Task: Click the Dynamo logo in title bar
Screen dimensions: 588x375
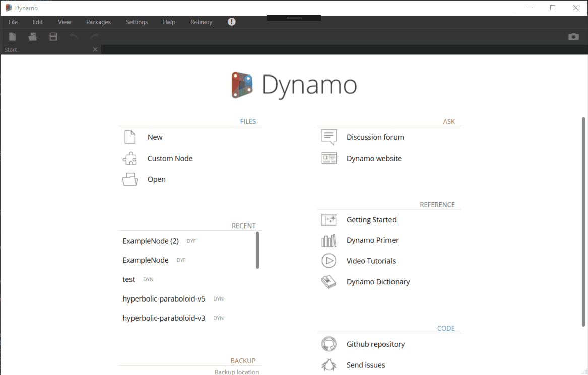Action: pyautogui.click(x=8, y=8)
